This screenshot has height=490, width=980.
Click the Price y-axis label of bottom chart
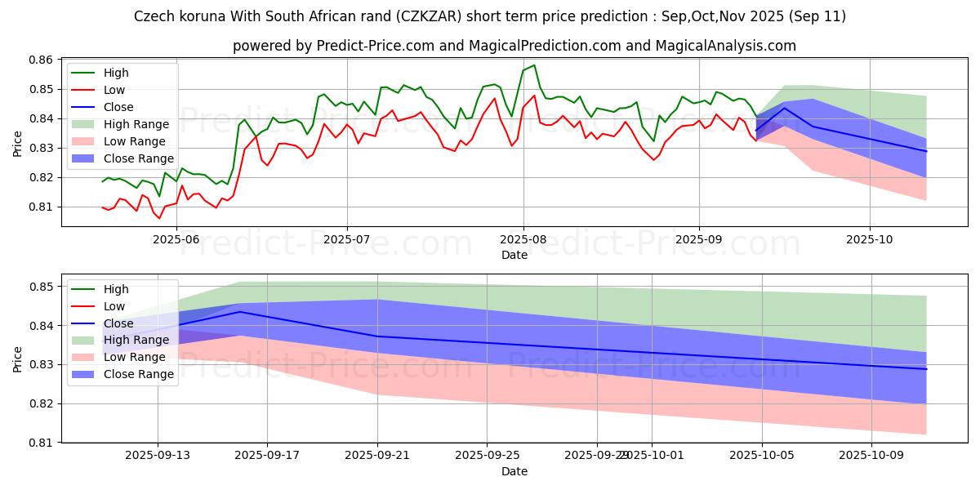click(18, 359)
